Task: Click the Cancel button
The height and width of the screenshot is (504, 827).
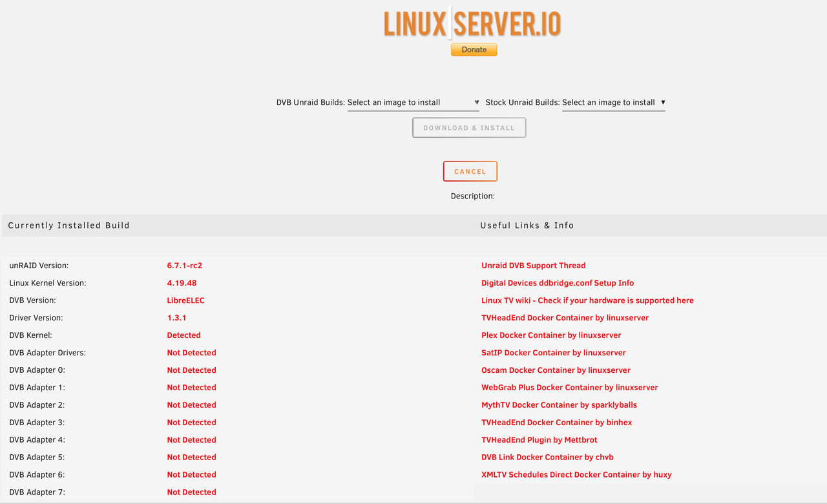Action: pos(470,171)
